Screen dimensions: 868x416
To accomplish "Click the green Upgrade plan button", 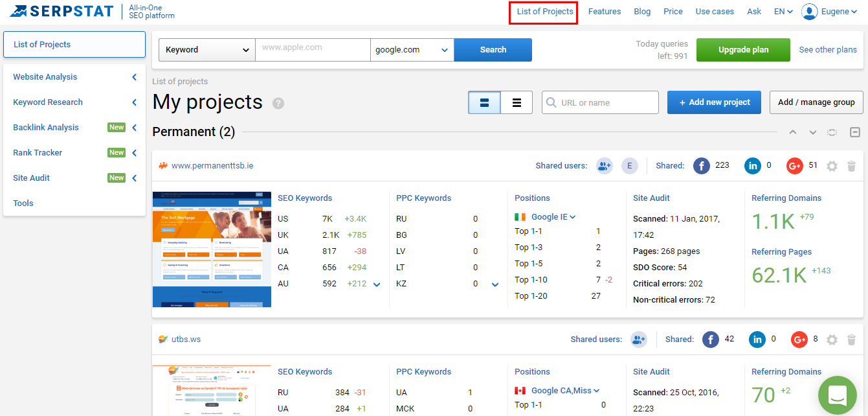I will click(743, 50).
